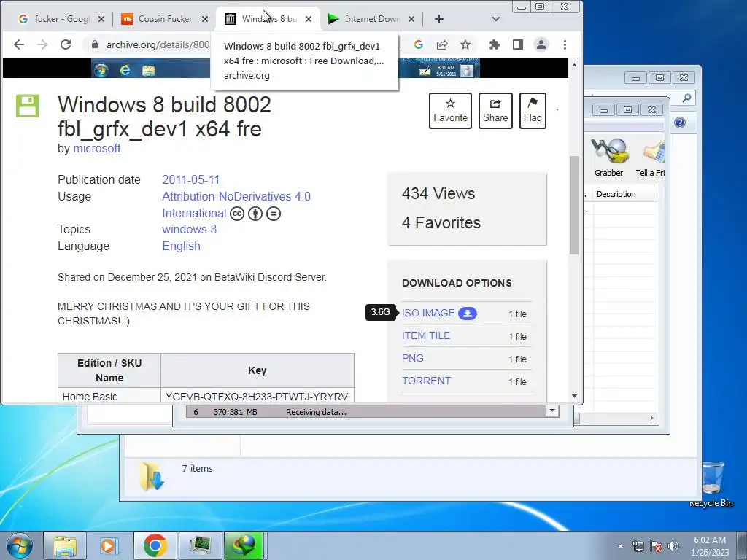This screenshot has height=560, width=747.
Task: Click the Chrome page vertical scrollbar thumb
Action: point(575,205)
